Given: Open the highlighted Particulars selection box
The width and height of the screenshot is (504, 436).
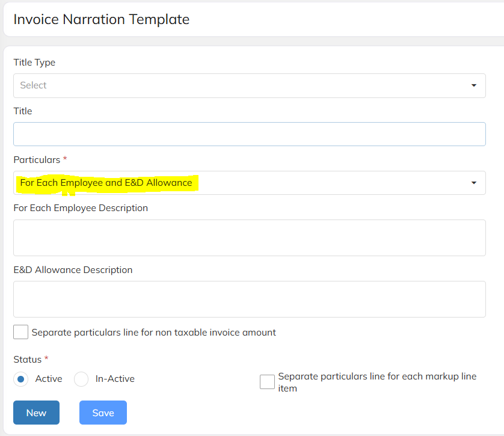Looking at the screenshot, I should [x=250, y=183].
